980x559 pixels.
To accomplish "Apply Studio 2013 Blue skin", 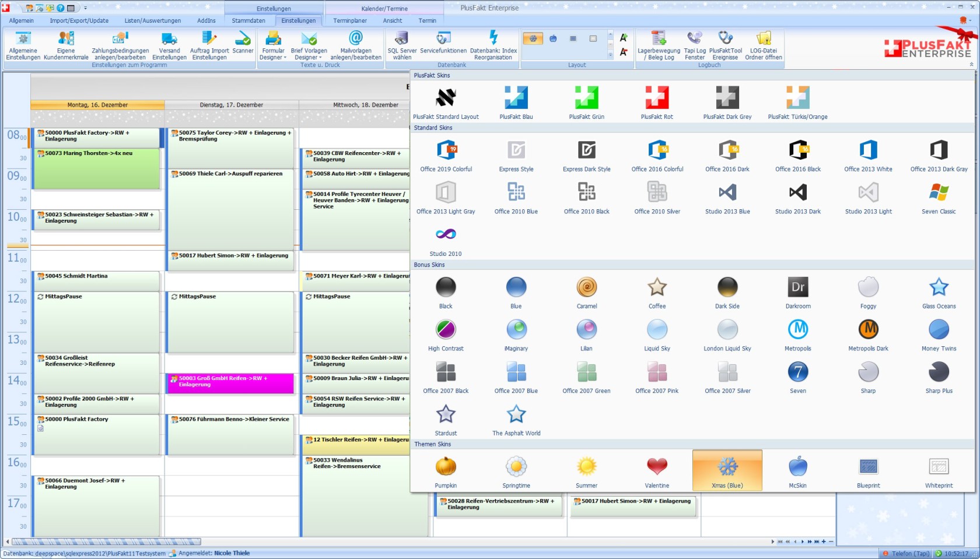I will [x=727, y=198].
